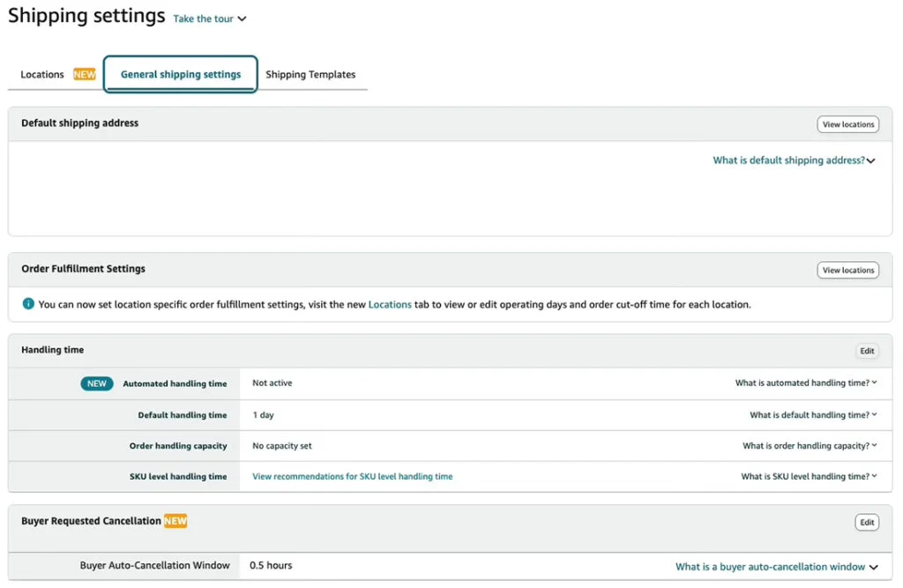Expand What is automated handling time?
Viewport: 903px width, 588px height.
(807, 383)
